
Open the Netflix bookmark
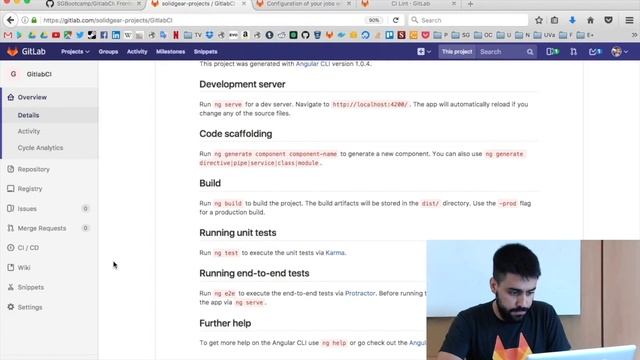[176, 35]
